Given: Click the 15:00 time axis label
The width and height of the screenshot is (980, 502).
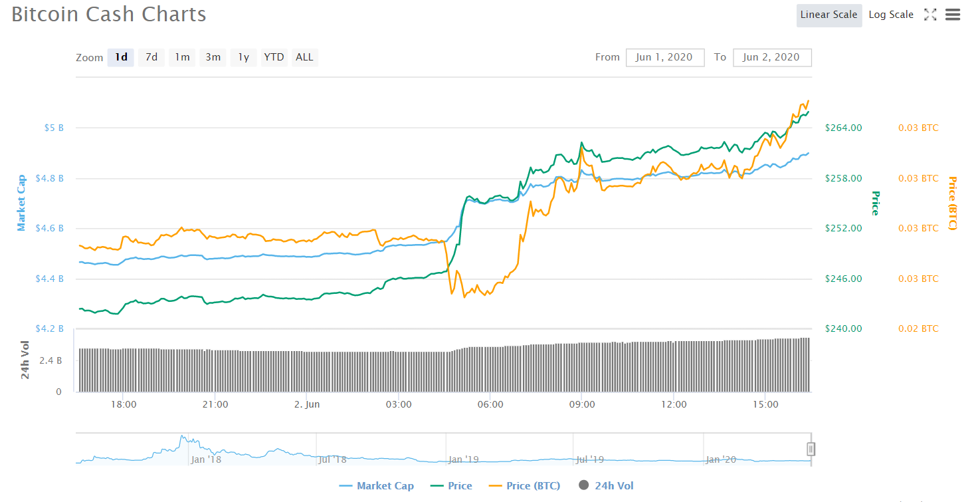Looking at the screenshot, I should point(765,404).
